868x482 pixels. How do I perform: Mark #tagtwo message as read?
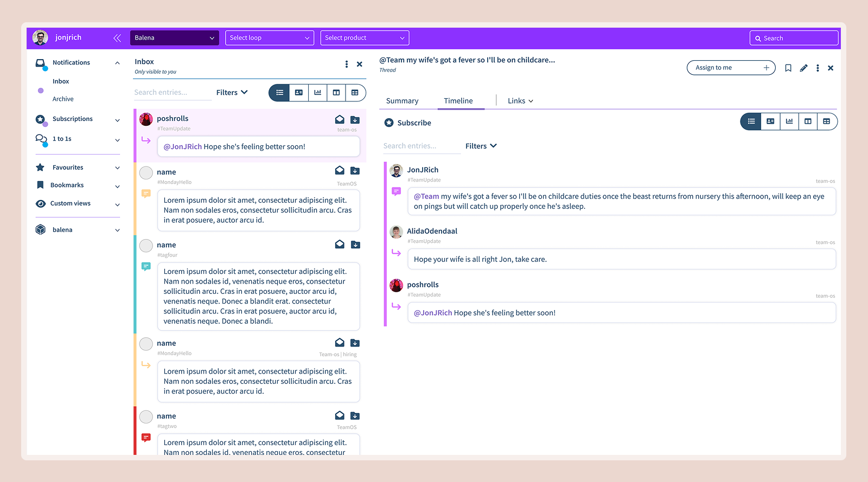pos(340,415)
